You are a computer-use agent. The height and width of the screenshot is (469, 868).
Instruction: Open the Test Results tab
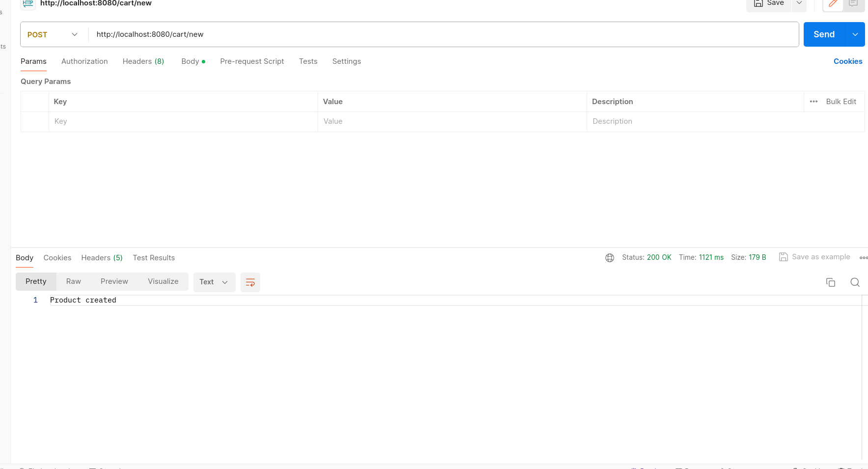pyautogui.click(x=154, y=258)
